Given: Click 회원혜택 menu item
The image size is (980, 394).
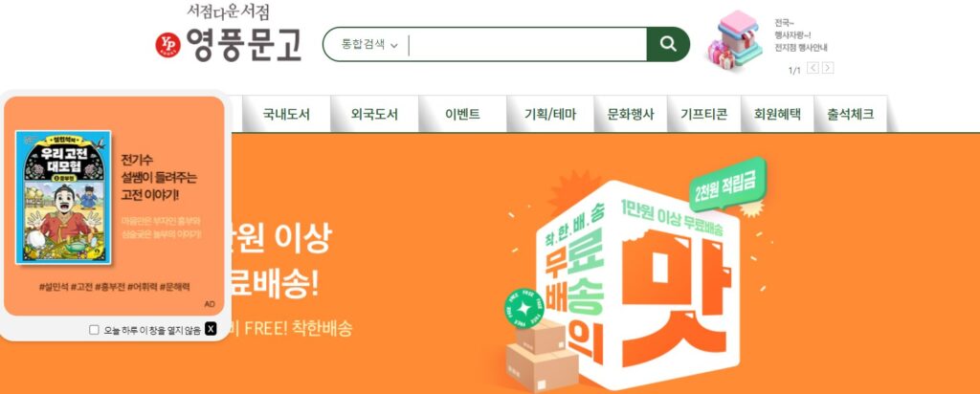Looking at the screenshot, I should 777,114.
